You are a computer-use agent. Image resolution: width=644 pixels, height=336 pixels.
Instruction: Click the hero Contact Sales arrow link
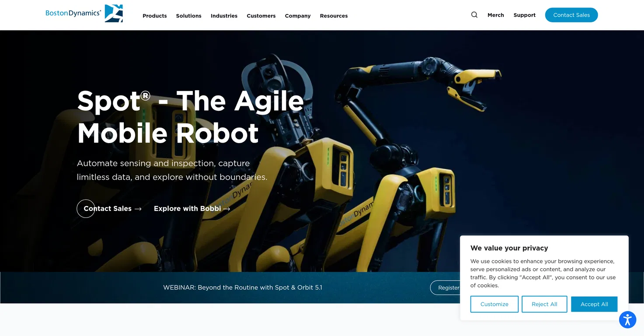pos(112,209)
